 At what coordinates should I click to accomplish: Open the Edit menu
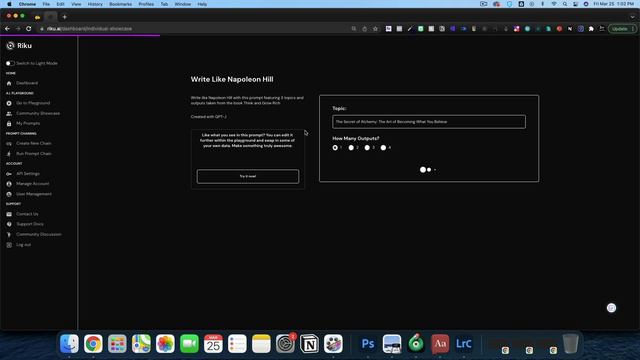point(60,4)
